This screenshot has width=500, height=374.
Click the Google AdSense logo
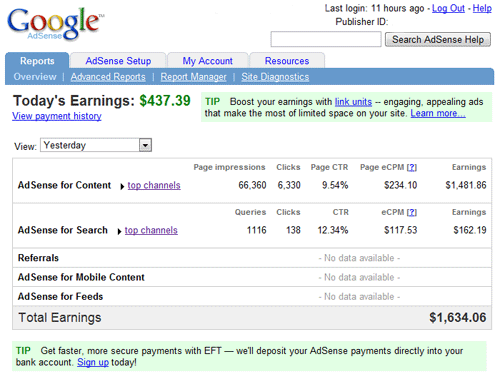pos(55,24)
